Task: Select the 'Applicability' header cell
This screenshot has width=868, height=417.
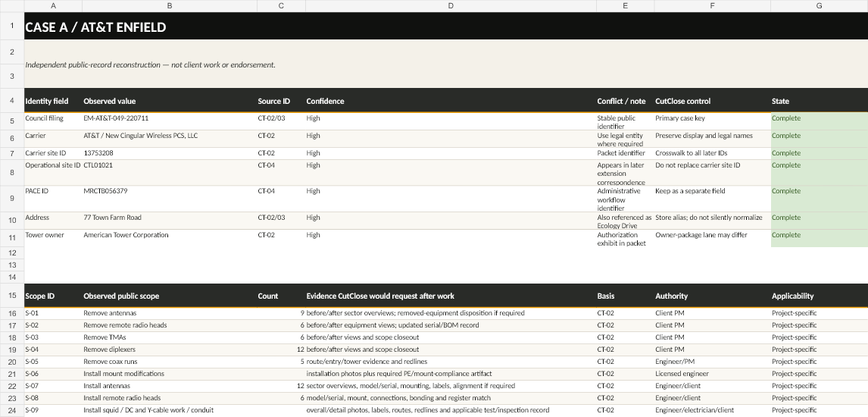Action: point(820,296)
